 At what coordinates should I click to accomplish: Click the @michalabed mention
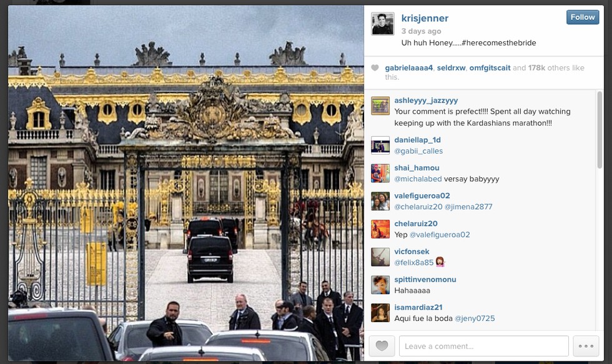[418, 179]
